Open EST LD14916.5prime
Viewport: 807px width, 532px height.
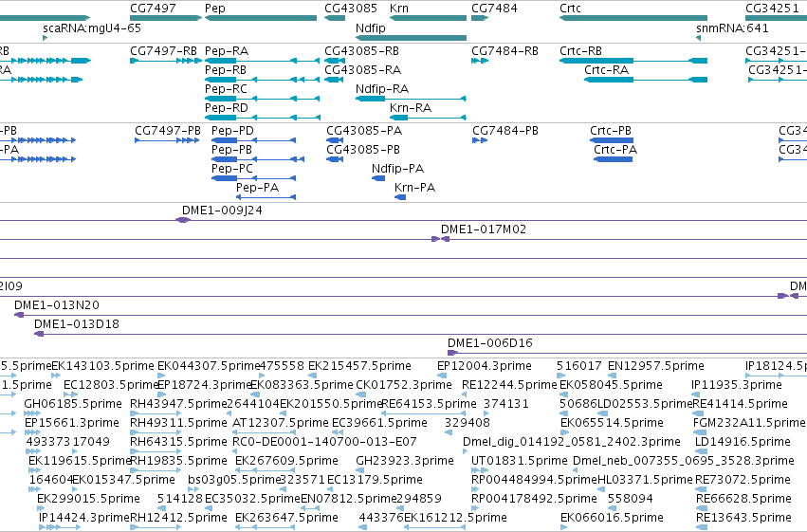tap(743, 442)
